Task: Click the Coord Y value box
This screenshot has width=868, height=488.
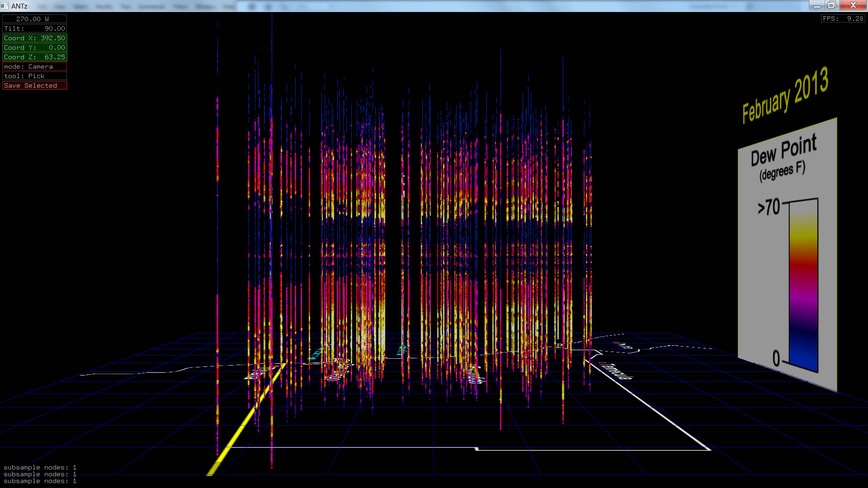Action: (x=34, y=47)
